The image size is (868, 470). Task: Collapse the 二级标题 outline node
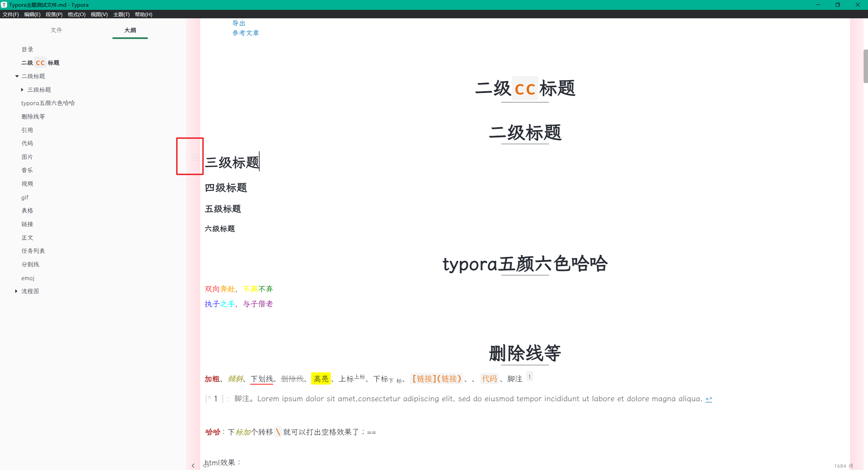[17, 76]
